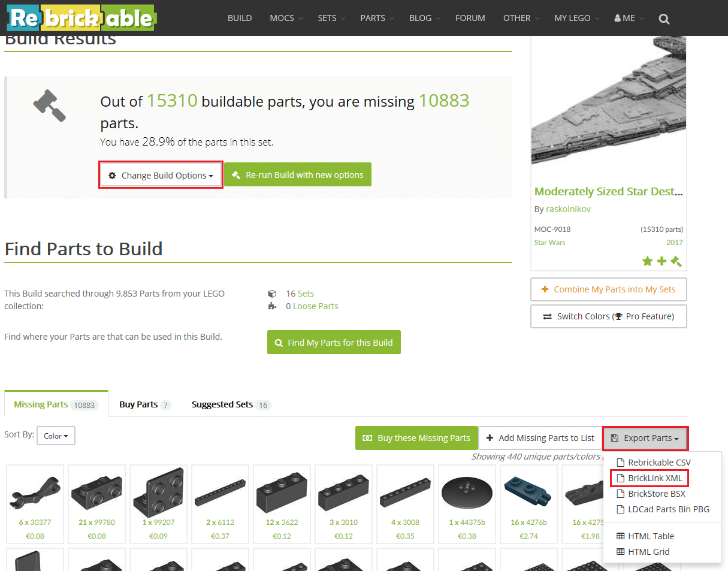Open author raskolnikov profile link
The height and width of the screenshot is (571, 728).
568,209
